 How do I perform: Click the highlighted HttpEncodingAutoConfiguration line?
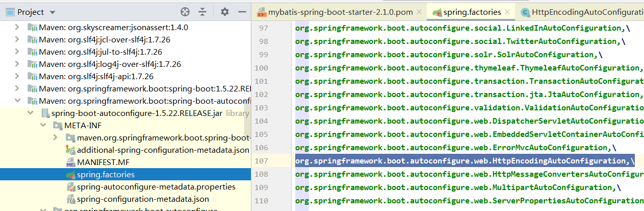coord(465,161)
